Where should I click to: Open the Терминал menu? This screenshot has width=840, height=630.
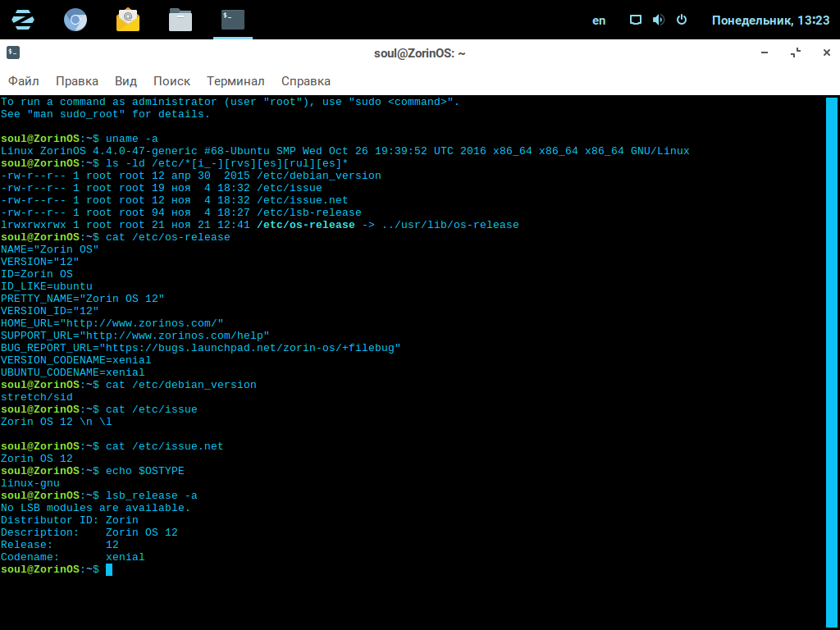click(235, 81)
